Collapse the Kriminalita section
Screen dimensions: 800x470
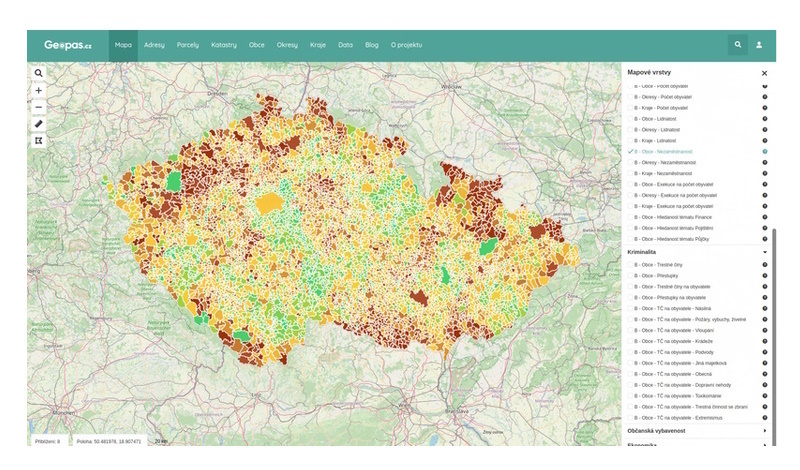765,252
